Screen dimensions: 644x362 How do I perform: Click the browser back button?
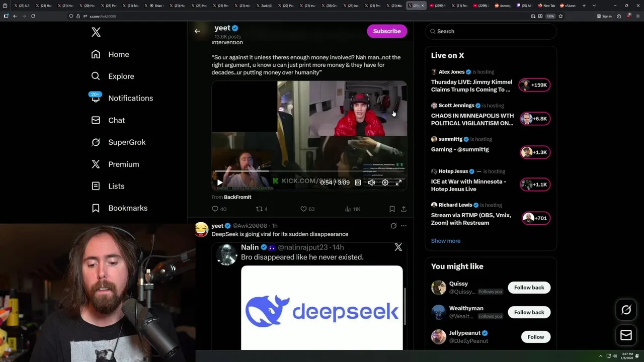[15, 16]
